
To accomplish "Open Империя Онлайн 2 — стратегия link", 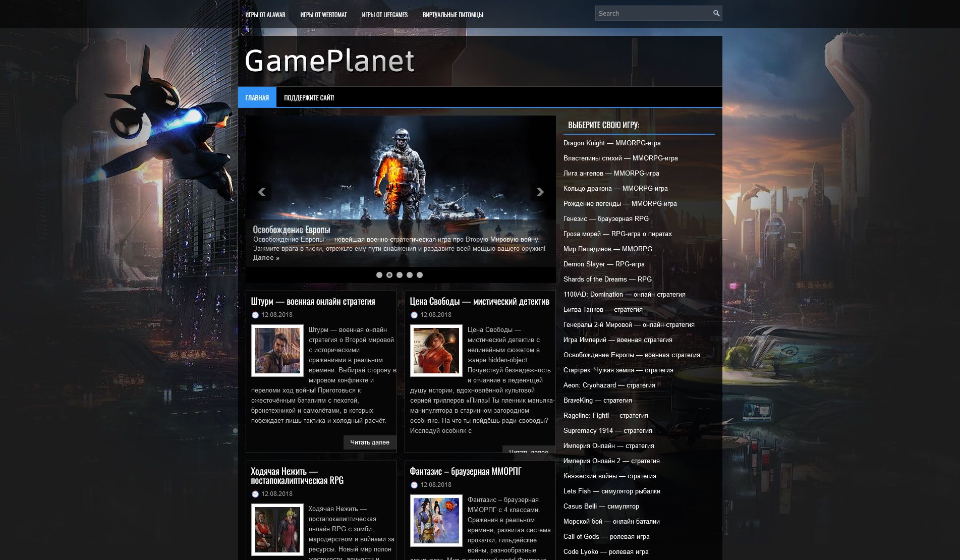I will [x=611, y=461].
